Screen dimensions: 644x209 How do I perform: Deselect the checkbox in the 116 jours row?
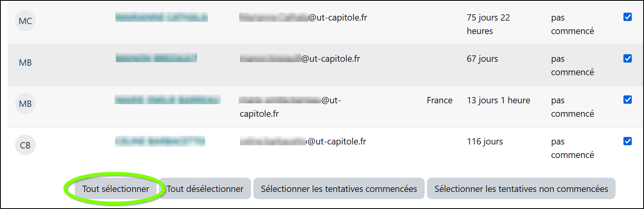[627, 141]
